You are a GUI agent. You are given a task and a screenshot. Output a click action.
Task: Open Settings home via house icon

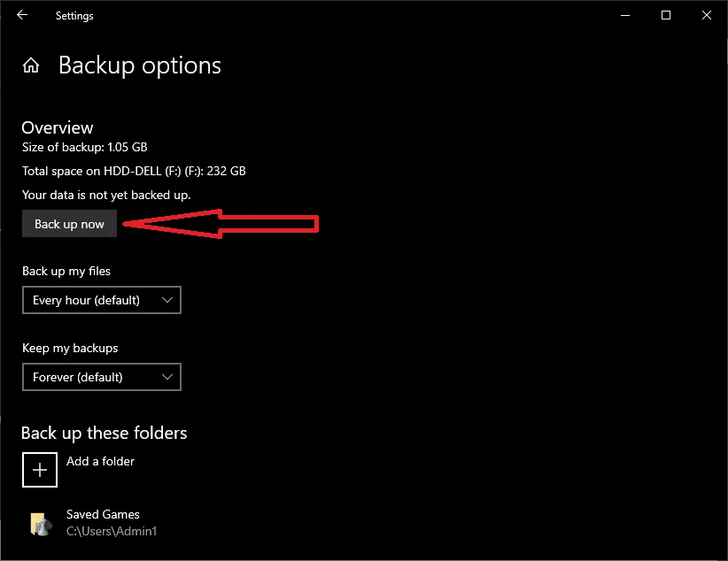tap(31, 65)
